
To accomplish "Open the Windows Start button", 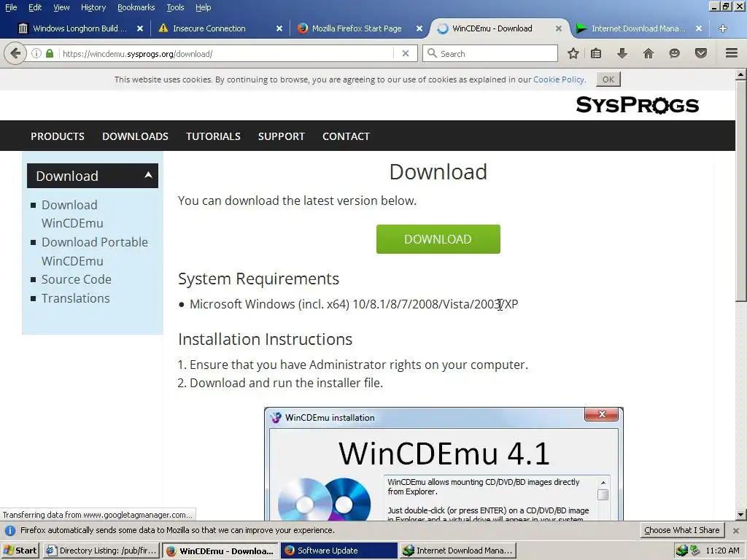I will click(20, 551).
